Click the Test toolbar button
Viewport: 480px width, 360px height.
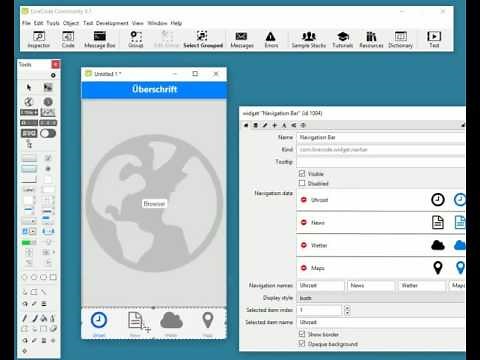pos(434,39)
